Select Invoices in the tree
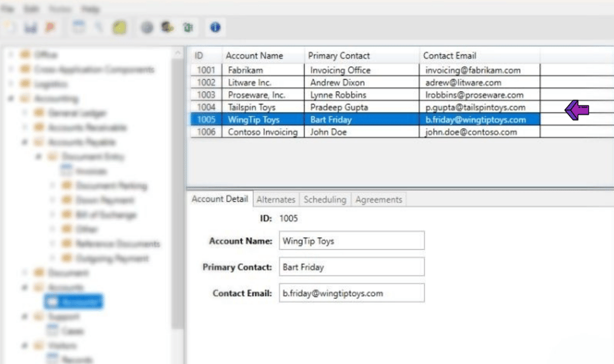This screenshot has height=364, width=614. 91,171
